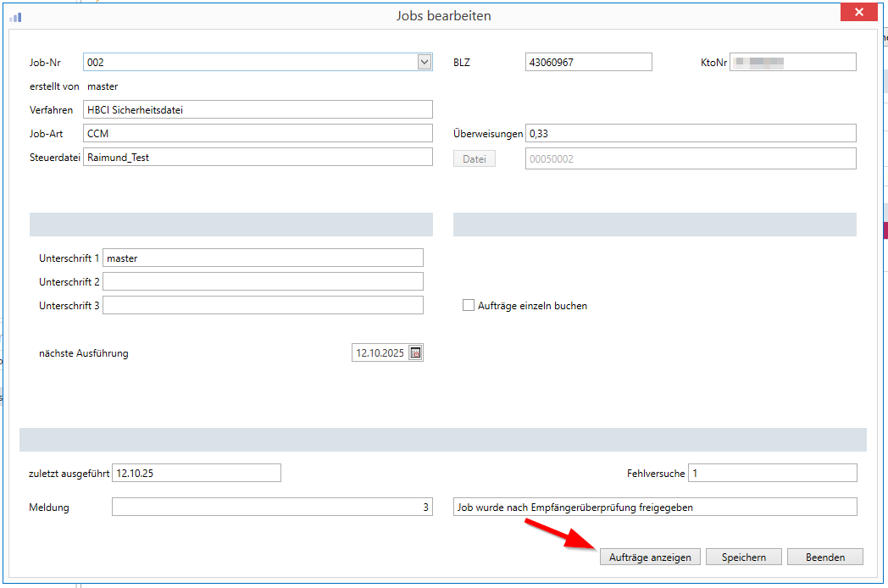This screenshot has height=588, width=888.
Task: Click the empty Unterschrift 3 field
Action: coord(263,305)
